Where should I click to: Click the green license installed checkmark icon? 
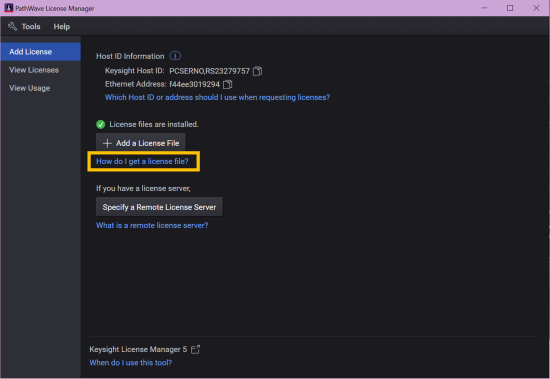101,124
